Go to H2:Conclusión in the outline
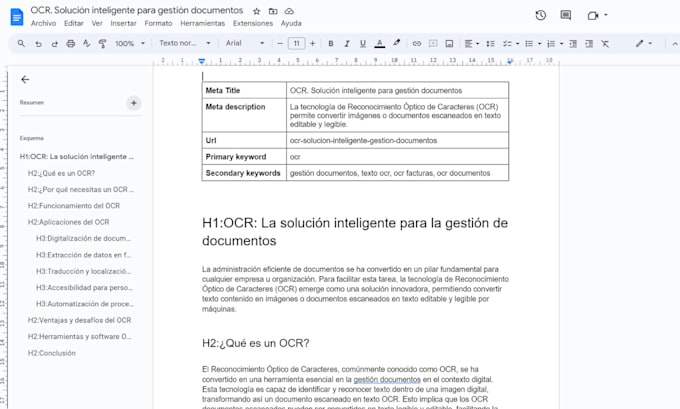 coord(52,353)
